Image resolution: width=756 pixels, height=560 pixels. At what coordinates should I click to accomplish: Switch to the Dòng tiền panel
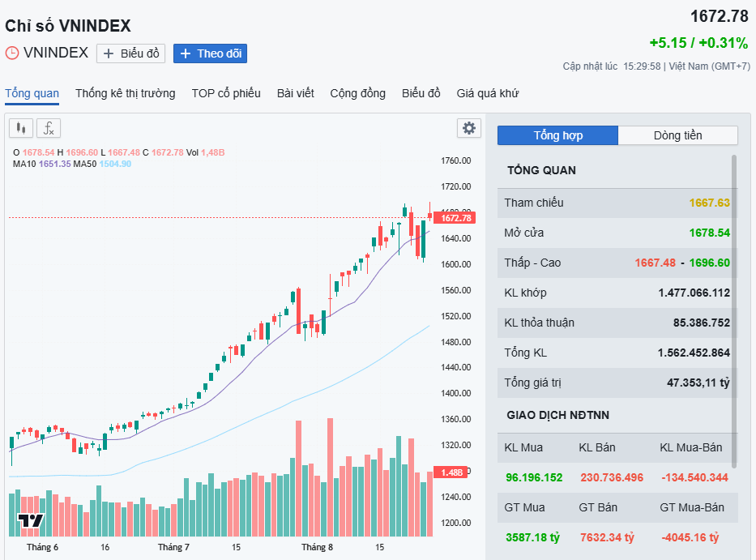point(678,135)
